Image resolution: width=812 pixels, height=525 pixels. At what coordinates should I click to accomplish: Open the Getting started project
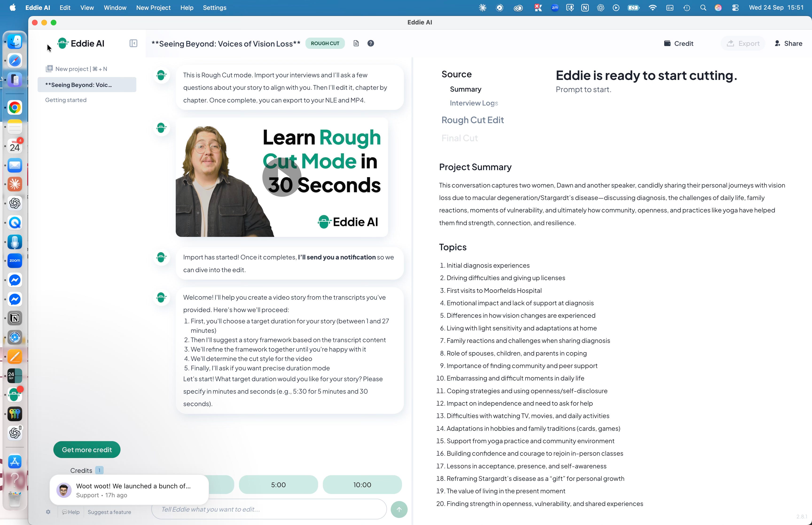click(66, 100)
